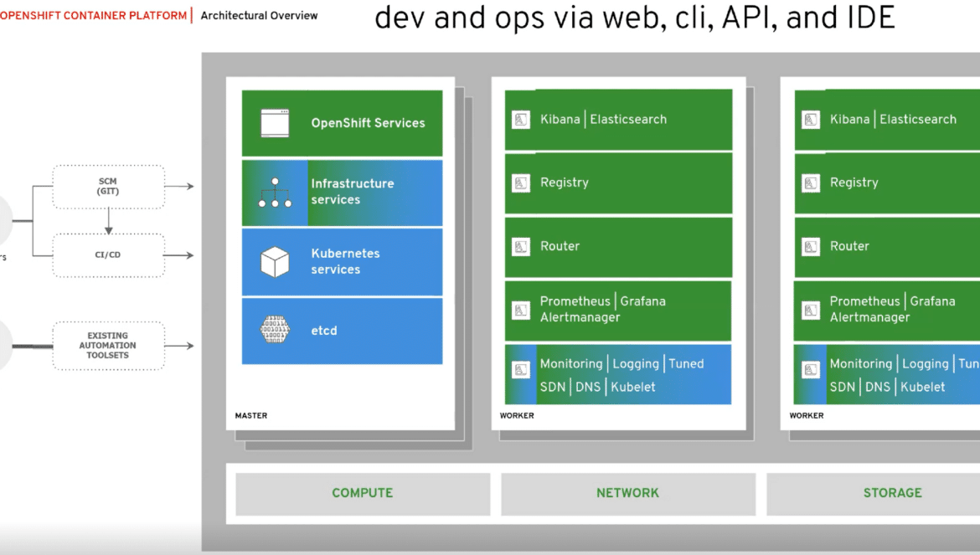Viewport: 980px width, 555px height.
Task: Select the SCM (GIT) dotted box
Action: (x=108, y=187)
